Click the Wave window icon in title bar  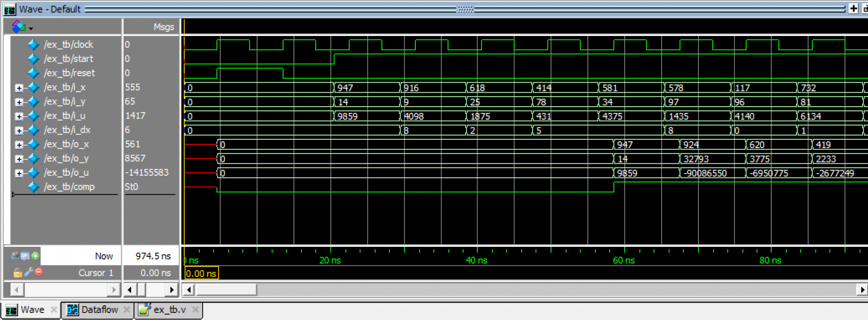10,9
